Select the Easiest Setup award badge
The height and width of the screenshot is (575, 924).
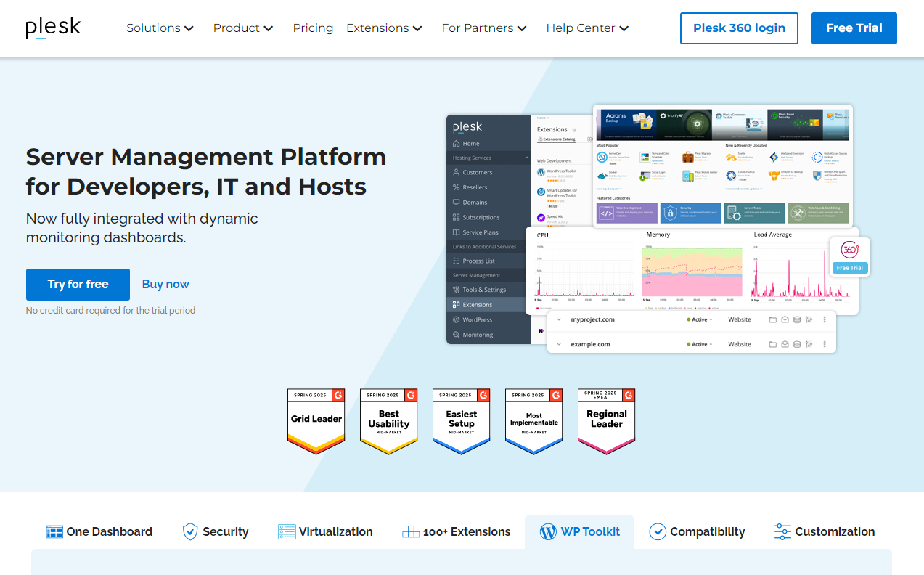[461, 421]
